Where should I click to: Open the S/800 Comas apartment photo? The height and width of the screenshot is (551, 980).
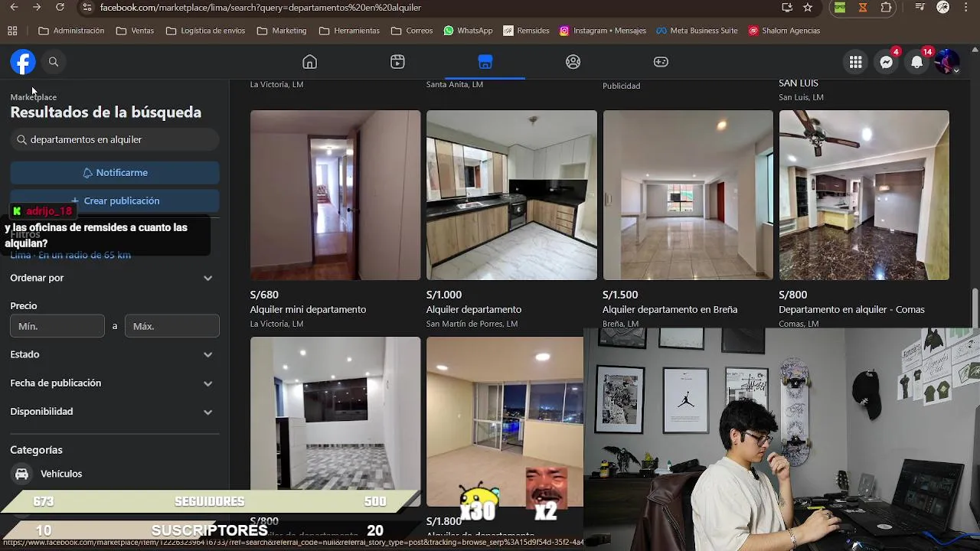pos(864,195)
